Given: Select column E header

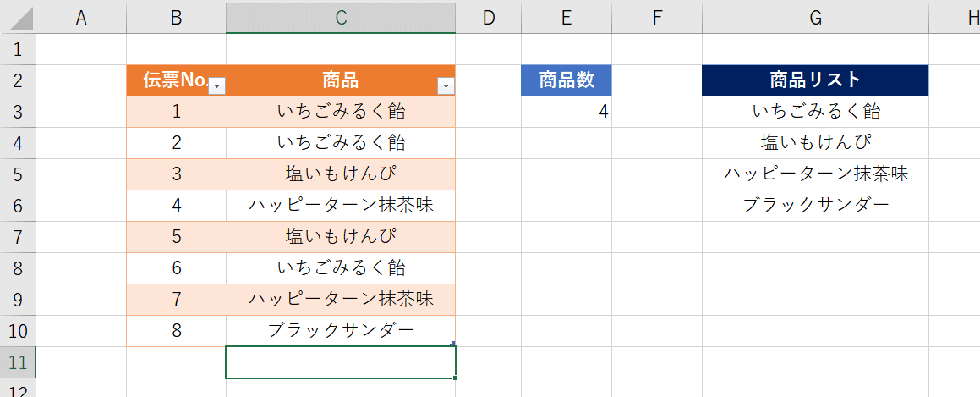Looking at the screenshot, I should 567,18.
